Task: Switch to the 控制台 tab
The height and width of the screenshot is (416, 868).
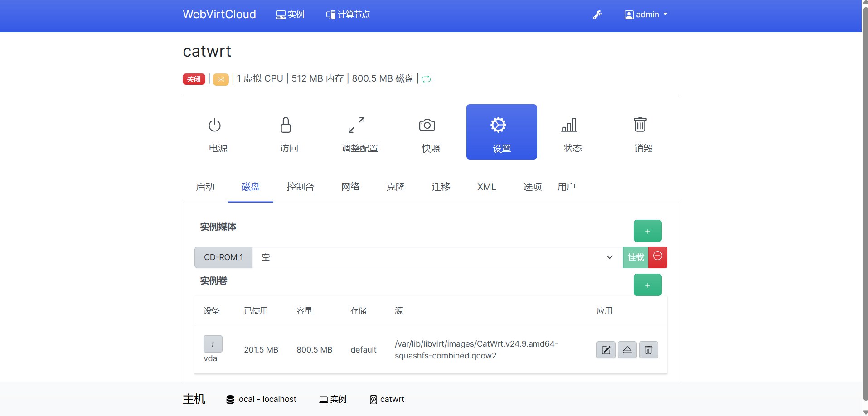Action: click(301, 187)
